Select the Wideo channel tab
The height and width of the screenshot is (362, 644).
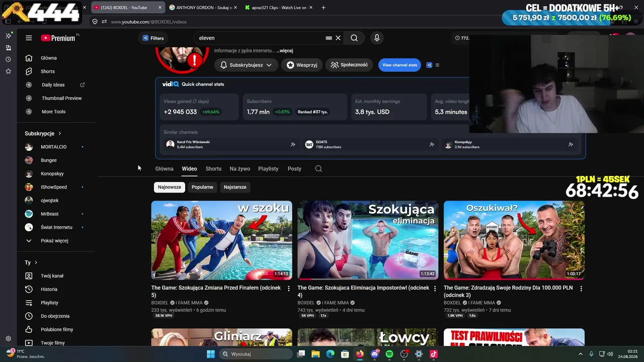pos(189,169)
